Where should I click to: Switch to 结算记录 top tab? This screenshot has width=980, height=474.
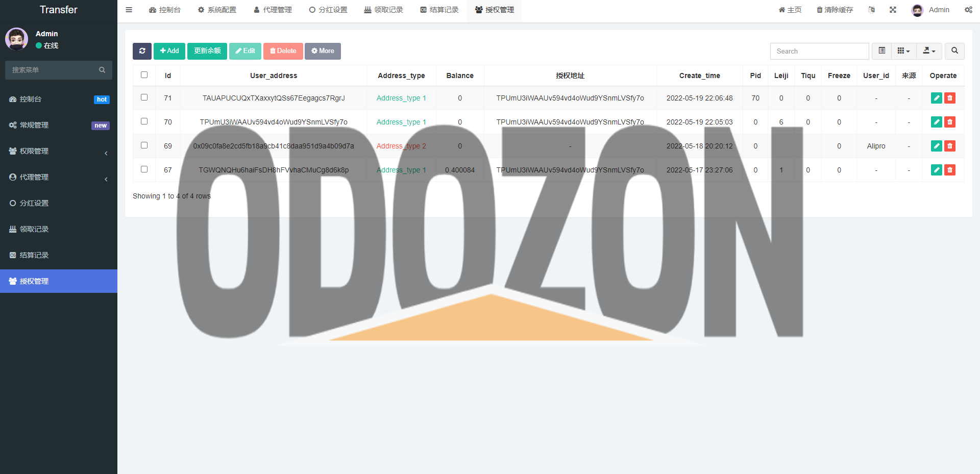(439, 10)
